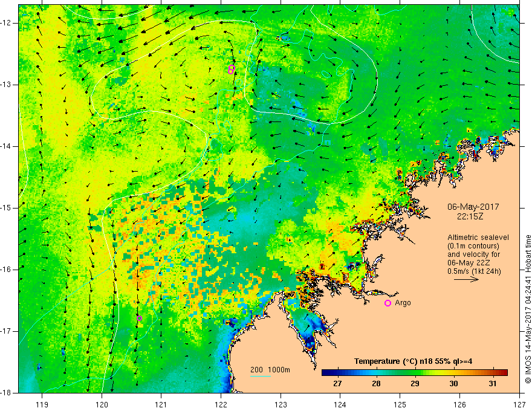This screenshot has width=532, height=411.
Task: Click the 200 1000m bathymetry legend label
Action: click(x=270, y=370)
